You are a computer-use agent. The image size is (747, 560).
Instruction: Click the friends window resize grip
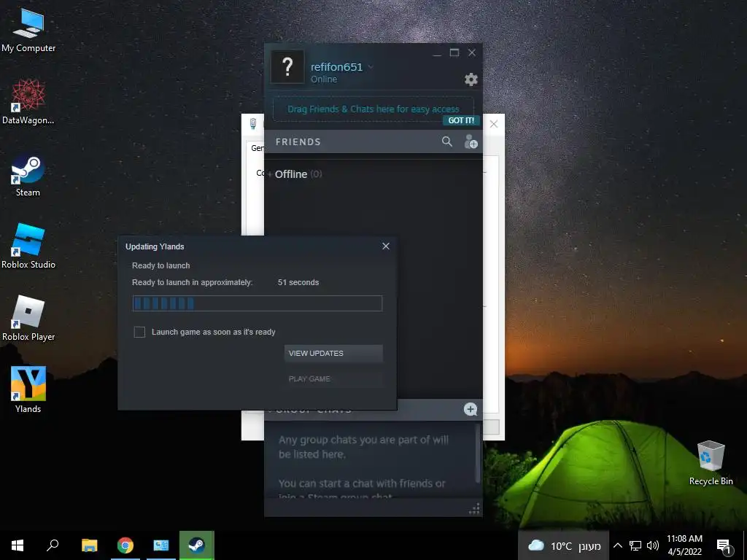tap(474, 509)
